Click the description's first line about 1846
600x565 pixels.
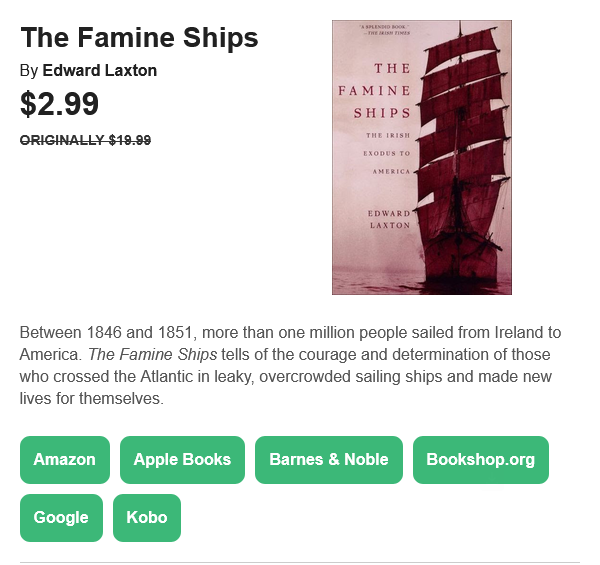tap(290, 333)
